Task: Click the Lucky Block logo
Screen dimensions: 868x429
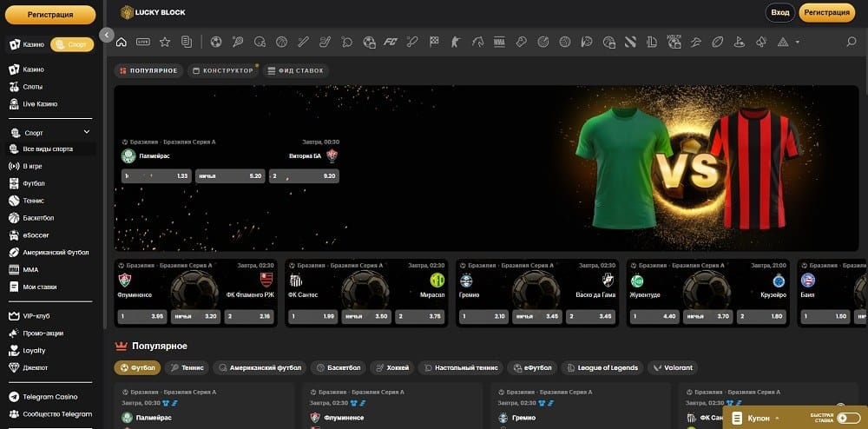Action: pos(153,12)
